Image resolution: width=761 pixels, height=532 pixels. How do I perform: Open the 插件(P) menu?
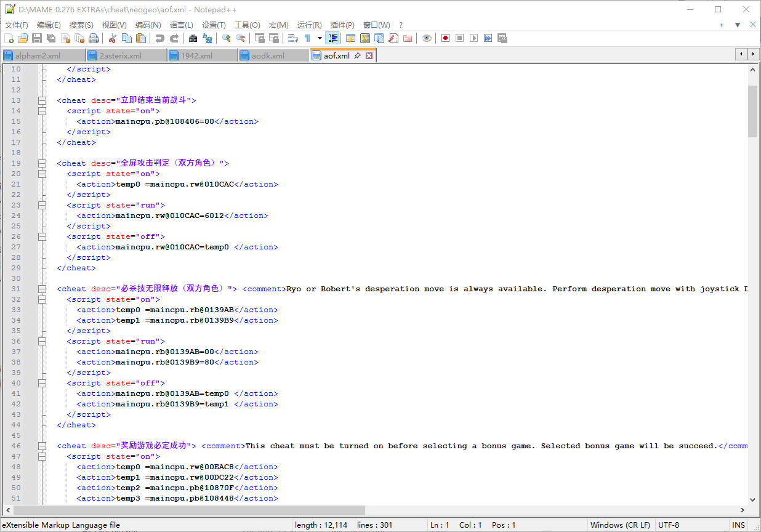point(342,25)
